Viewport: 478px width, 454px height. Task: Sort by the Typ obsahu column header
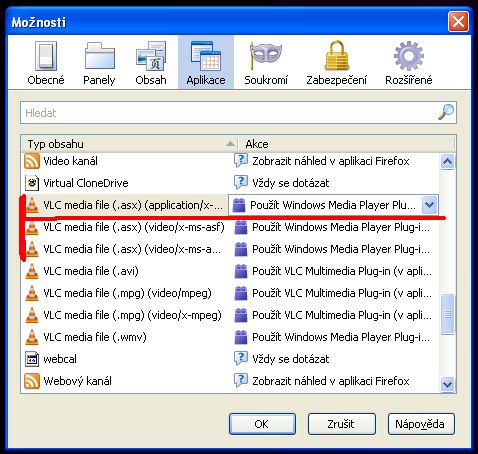tap(129, 144)
